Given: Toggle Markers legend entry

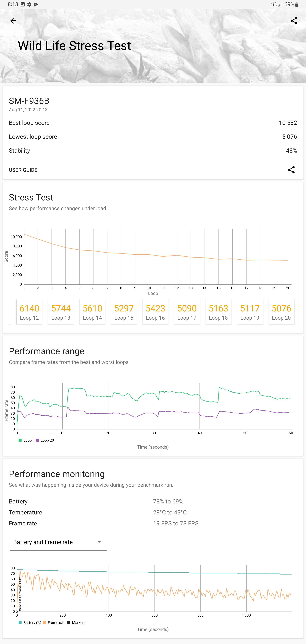Looking at the screenshot, I should tap(76, 622).
